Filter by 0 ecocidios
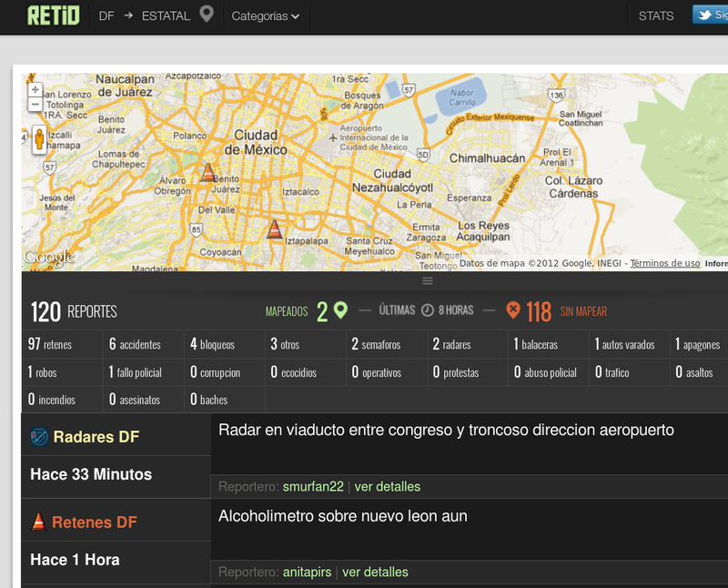The image size is (728, 588). click(x=306, y=372)
